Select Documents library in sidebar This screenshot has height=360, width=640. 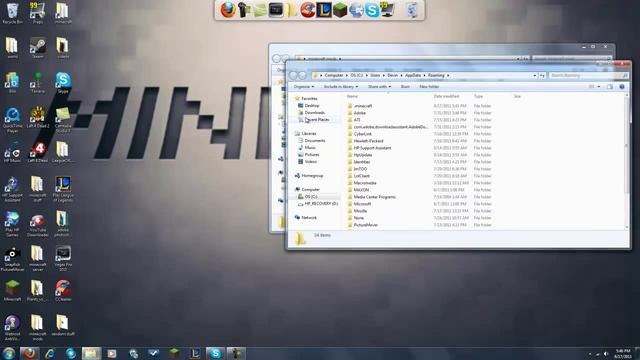click(315, 141)
